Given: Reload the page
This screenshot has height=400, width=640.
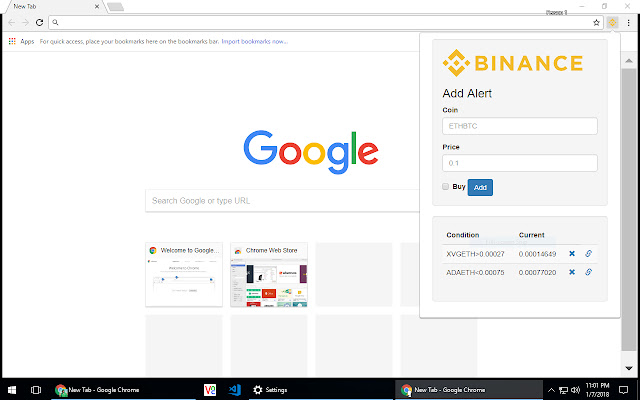Looking at the screenshot, I should [39, 22].
